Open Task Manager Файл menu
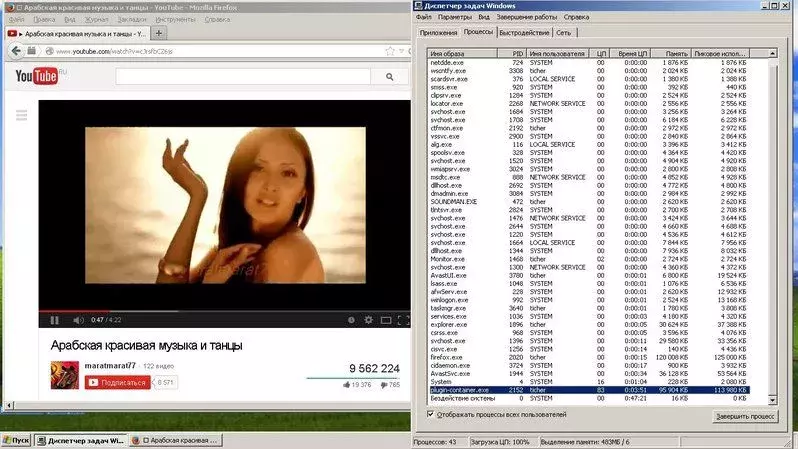Image resolution: width=798 pixels, height=449 pixels. [x=423, y=17]
